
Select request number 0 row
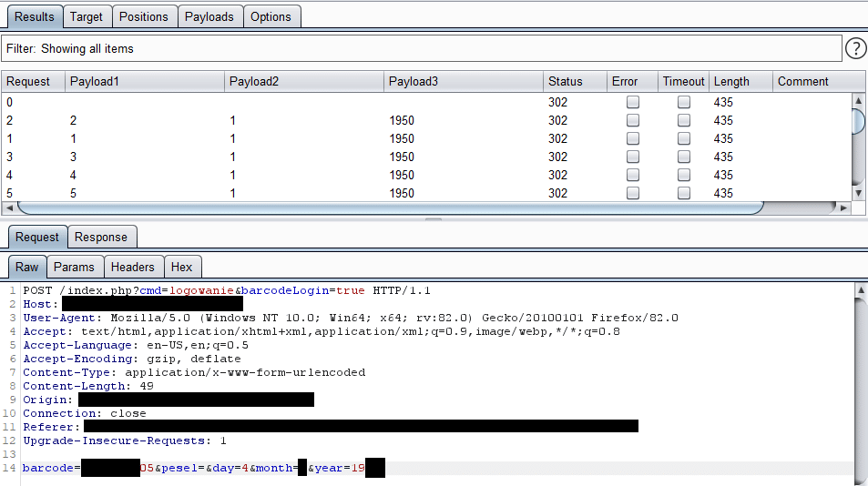pos(426,102)
